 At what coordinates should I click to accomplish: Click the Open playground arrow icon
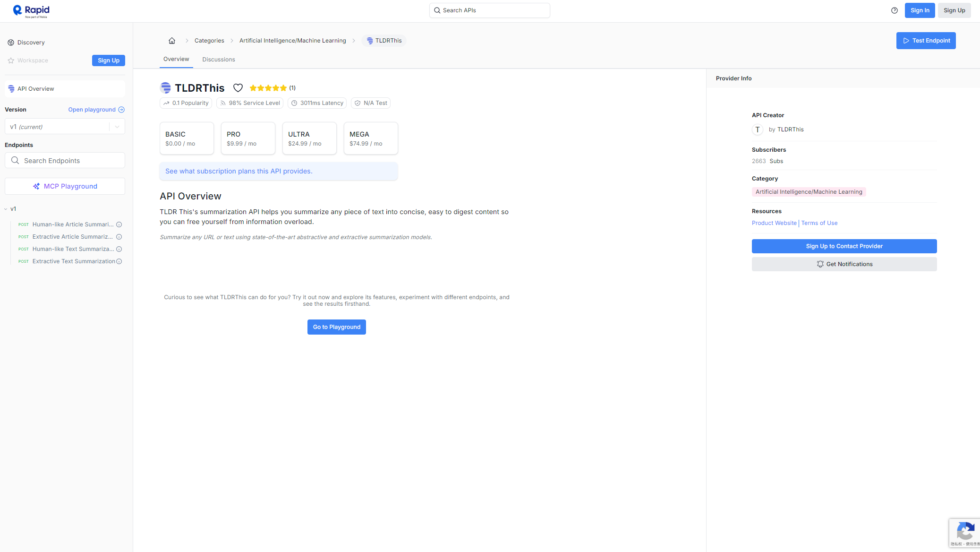(121, 110)
